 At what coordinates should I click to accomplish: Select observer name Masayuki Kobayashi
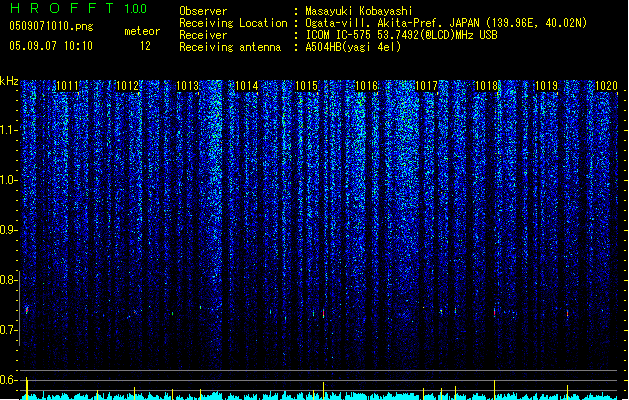coord(359,11)
